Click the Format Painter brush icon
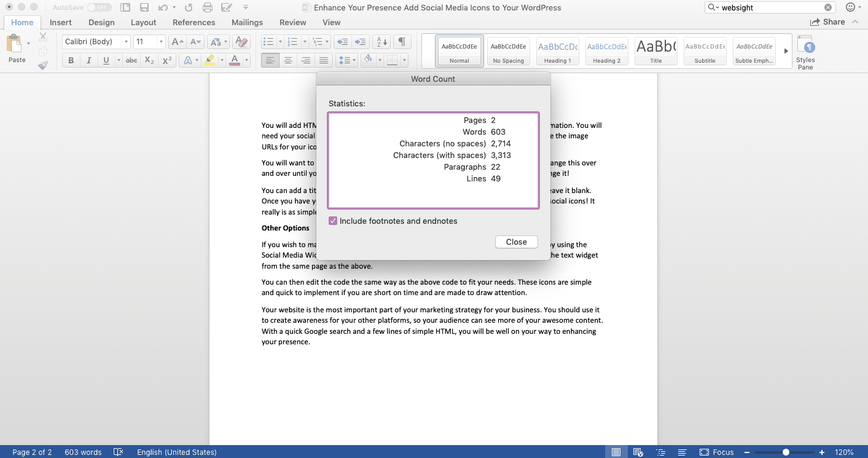 click(43, 65)
